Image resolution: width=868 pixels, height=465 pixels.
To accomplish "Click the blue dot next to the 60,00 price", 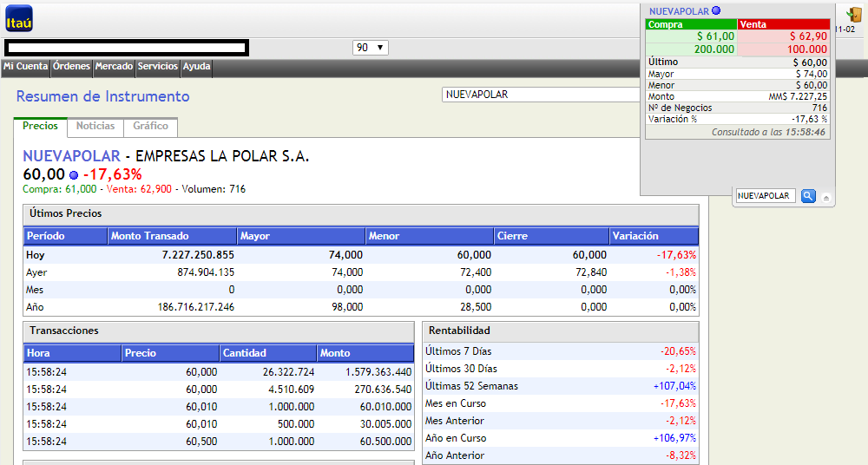I will [x=74, y=175].
